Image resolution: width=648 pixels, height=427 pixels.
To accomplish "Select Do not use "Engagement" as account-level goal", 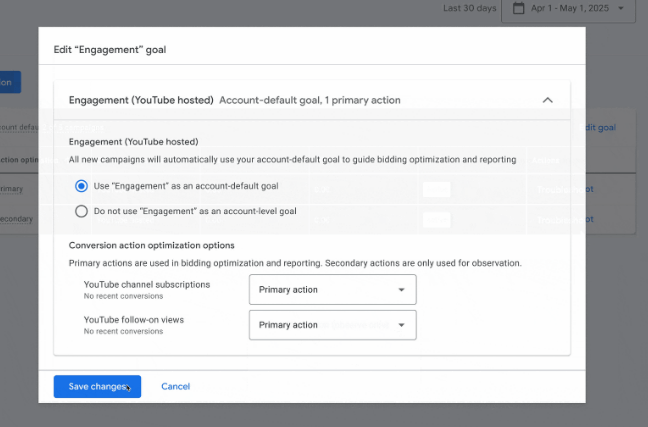I will pyautogui.click(x=81, y=211).
